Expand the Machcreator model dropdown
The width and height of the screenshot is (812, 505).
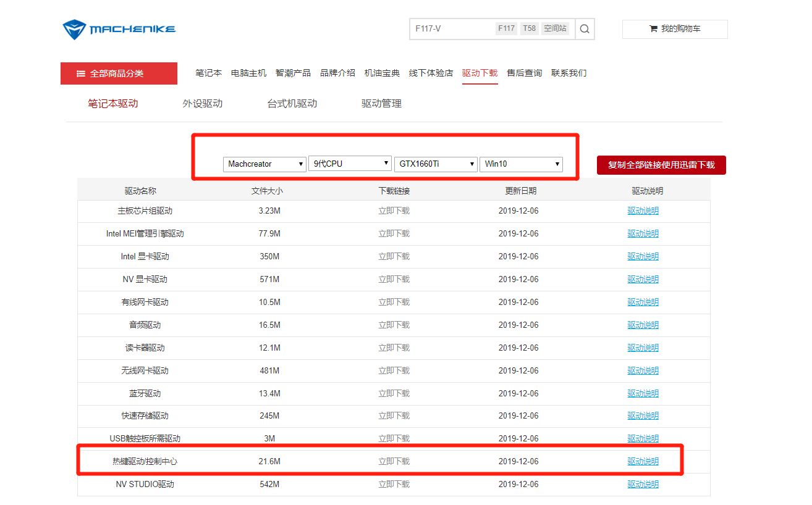pos(264,164)
